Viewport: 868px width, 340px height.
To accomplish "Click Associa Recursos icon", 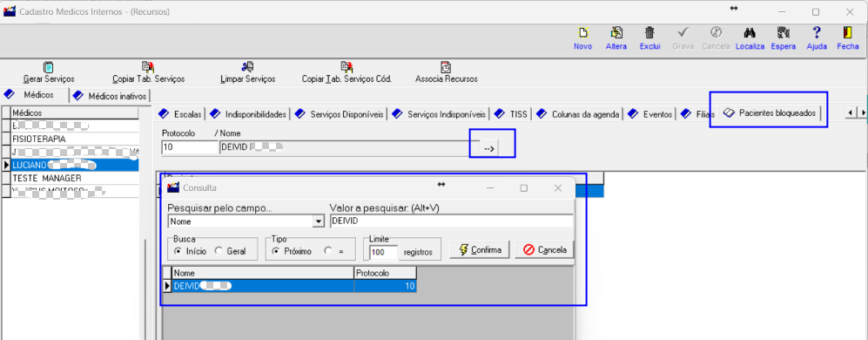I will [x=446, y=67].
